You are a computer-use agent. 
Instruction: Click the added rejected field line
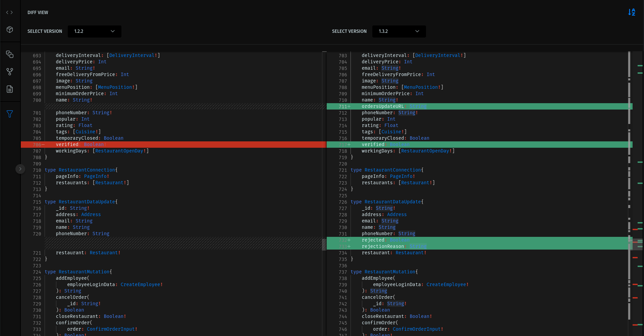click(x=373, y=240)
